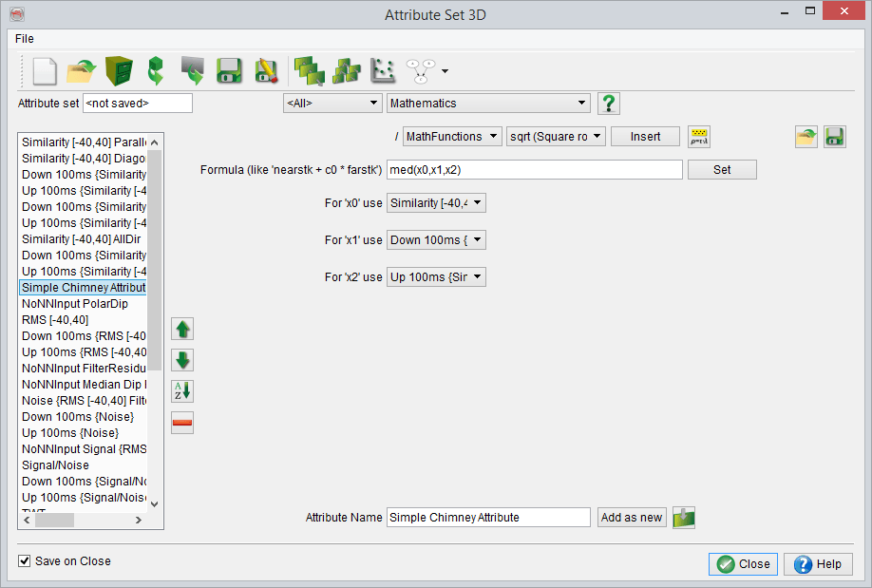Move selected attribute down with green arrow
This screenshot has height=588, width=872.
pos(182,360)
